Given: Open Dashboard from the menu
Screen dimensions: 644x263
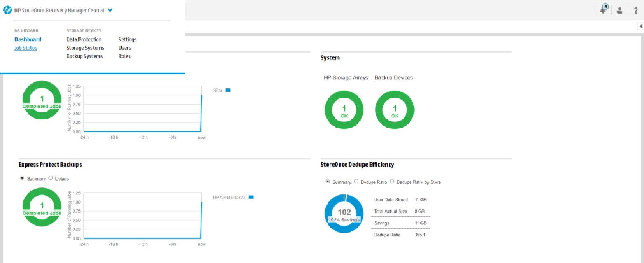Looking at the screenshot, I should [28, 40].
